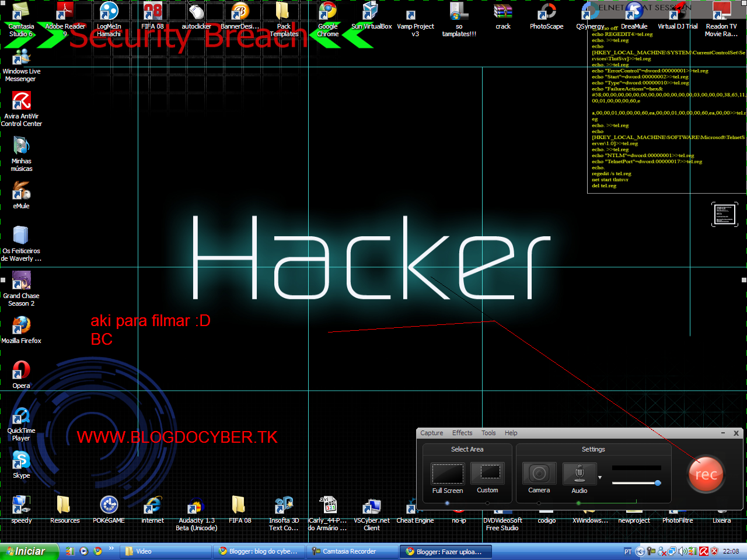The image size is (747, 560).
Task: Open the Iniciar start button
Action: click(29, 551)
